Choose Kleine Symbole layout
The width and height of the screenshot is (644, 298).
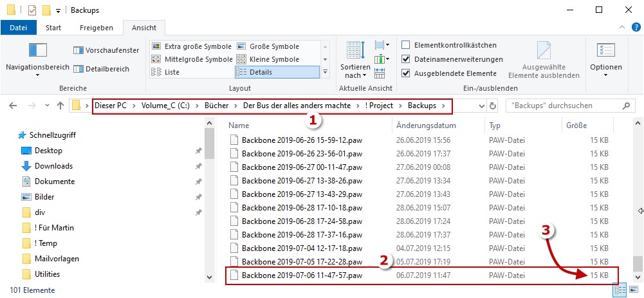(269, 59)
